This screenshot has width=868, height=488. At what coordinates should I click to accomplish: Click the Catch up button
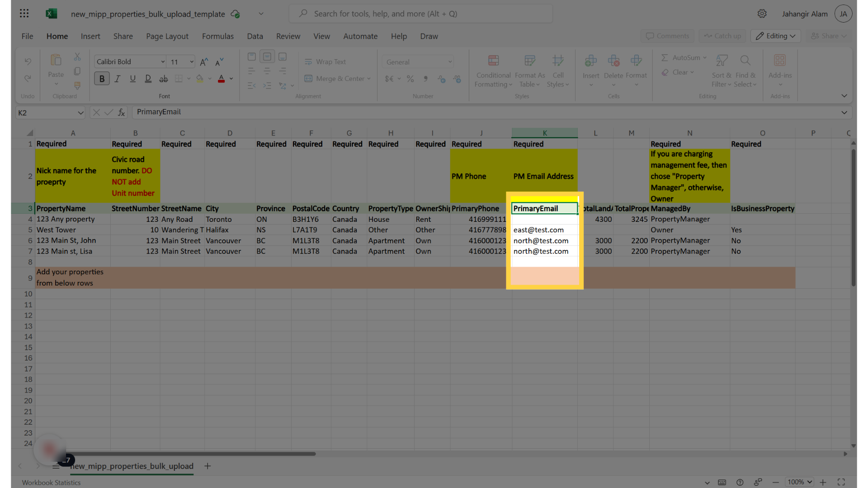(x=722, y=36)
